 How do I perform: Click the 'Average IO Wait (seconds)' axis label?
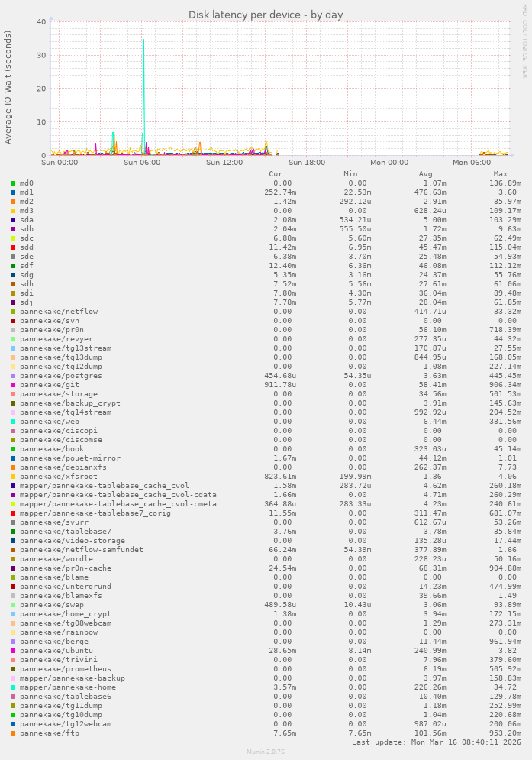(8, 87)
